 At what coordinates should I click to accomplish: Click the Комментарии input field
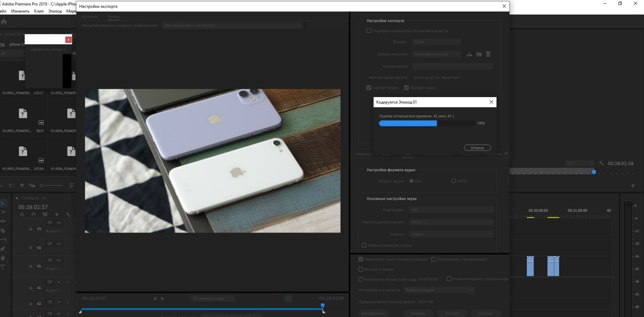click(452, 66)
